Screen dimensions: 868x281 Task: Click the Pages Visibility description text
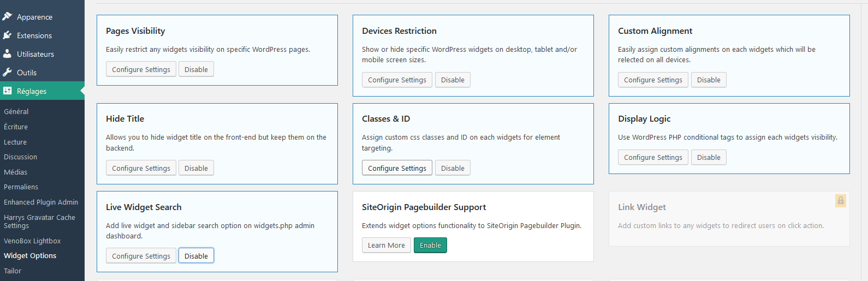[208, 49]
